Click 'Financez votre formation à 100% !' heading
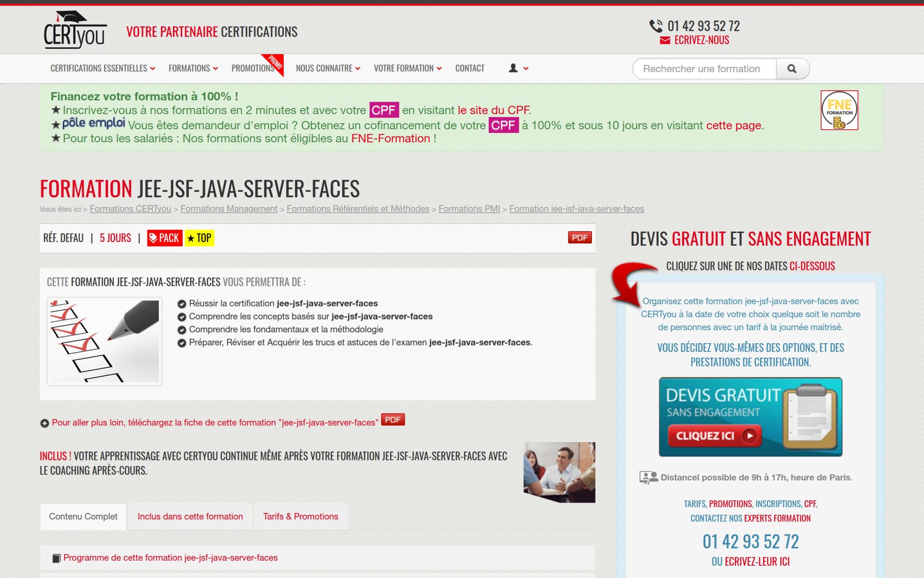This screenshot has height=578, width=924. point(144,96)
